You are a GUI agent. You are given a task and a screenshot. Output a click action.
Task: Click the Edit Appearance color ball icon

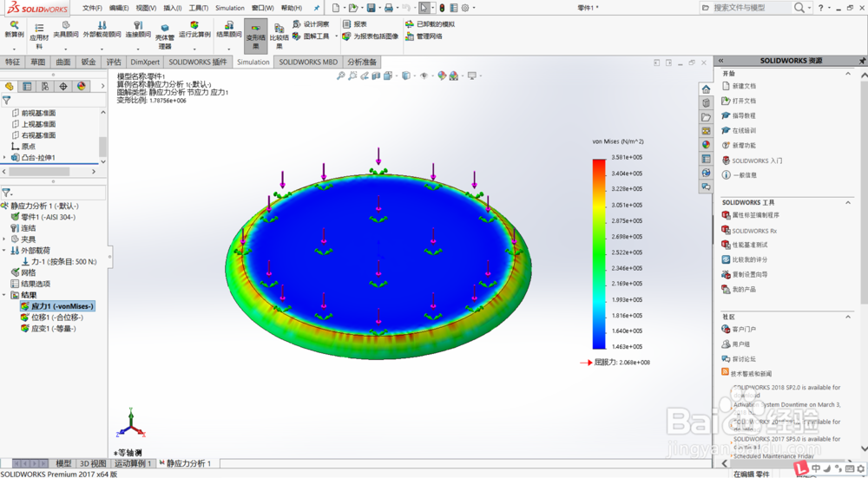(442, 75)
